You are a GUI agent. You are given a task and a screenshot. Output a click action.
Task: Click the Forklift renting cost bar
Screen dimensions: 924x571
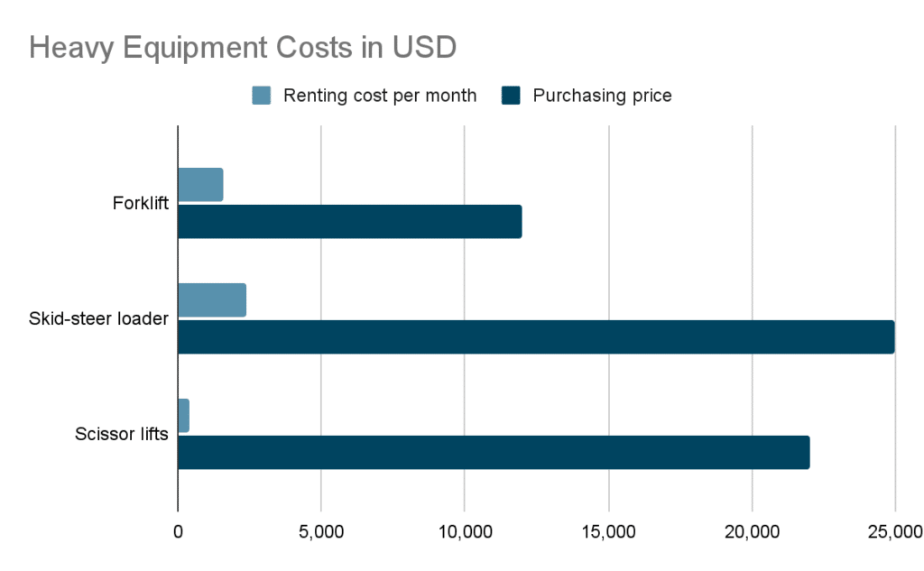pyautogui.click(x=200, y=184)
